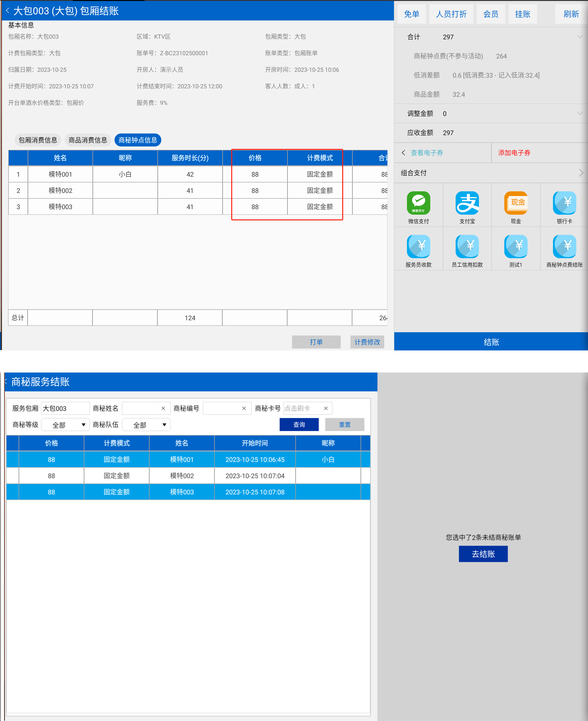
Task: Go back from 大包003 包厢结账 page
Action: click(x=7, y=10)
